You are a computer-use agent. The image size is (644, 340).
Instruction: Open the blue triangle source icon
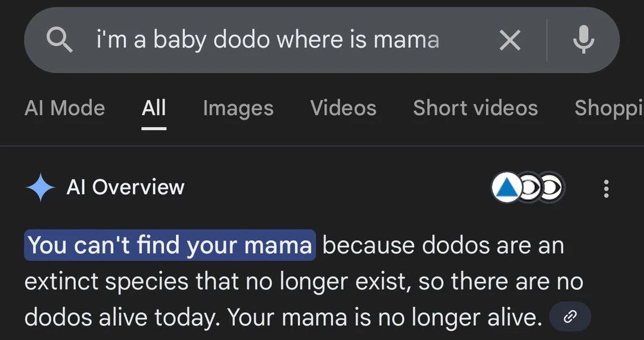pos(506,188)
